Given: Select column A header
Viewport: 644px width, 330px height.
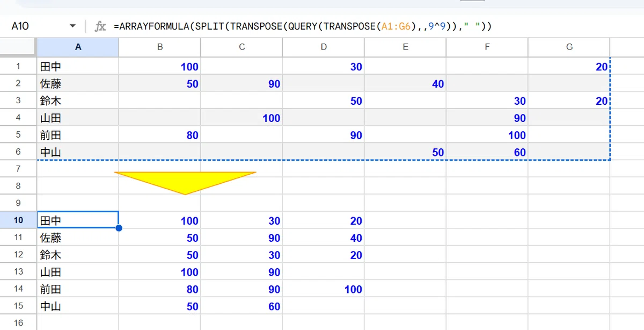Looking at the screenshot, I should 78,47.
